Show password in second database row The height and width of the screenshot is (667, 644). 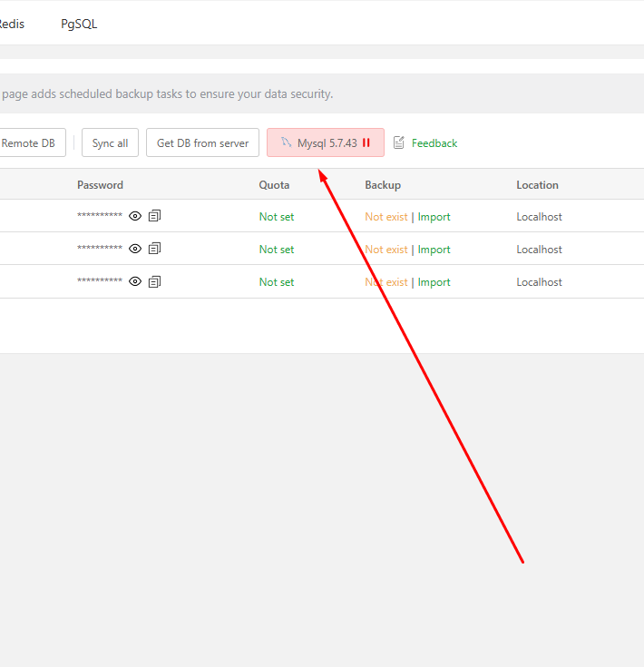(135, 249)
